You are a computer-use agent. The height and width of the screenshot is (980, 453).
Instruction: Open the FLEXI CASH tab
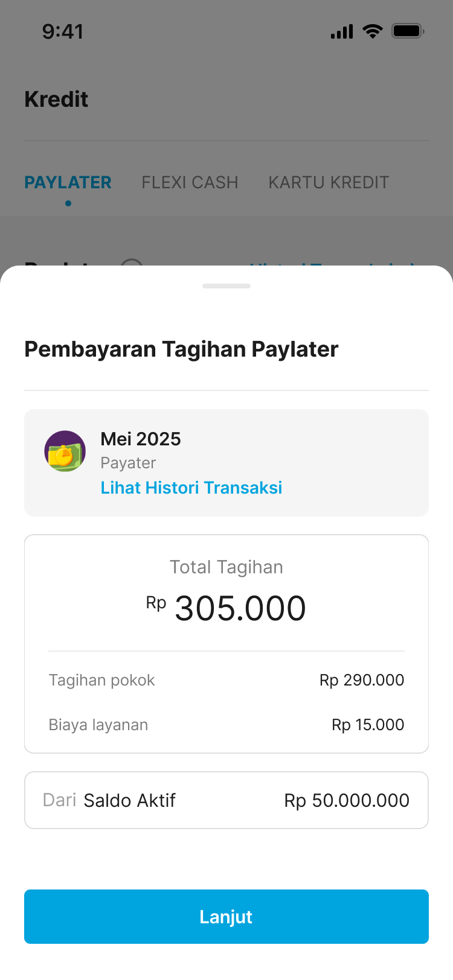(190, 182)
